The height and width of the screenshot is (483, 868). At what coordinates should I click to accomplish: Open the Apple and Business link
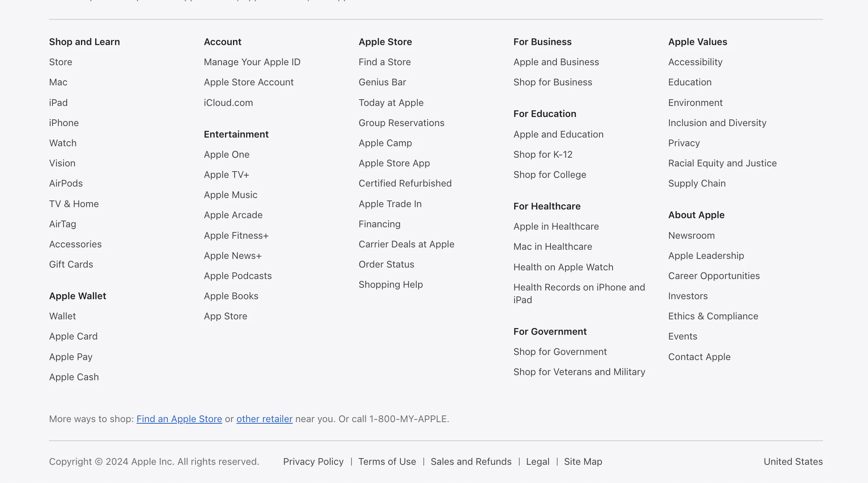click(x=556, y=62)
